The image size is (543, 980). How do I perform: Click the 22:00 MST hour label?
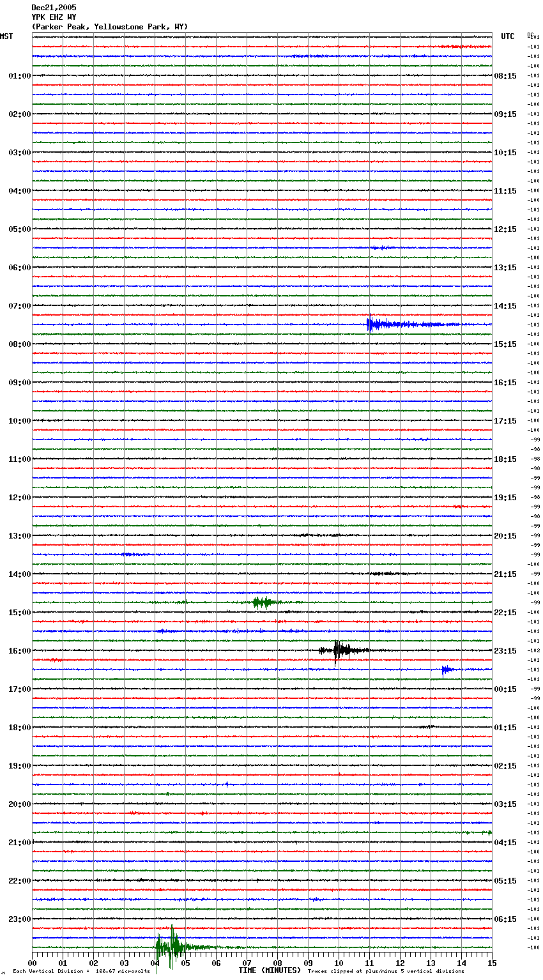pos(20,881)
